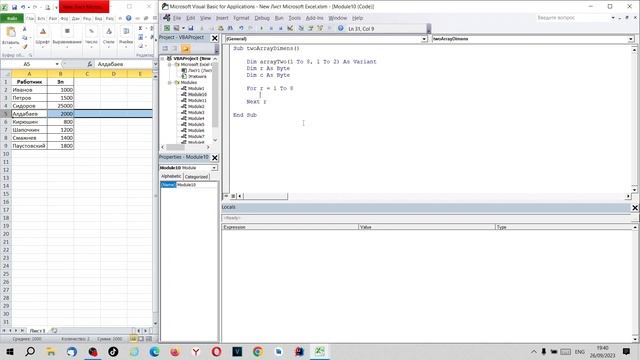Click the help search box 'Введите вопрос'
Image resolution: width=640 pixels, height=360 pixels.
[x=573, y=18]
